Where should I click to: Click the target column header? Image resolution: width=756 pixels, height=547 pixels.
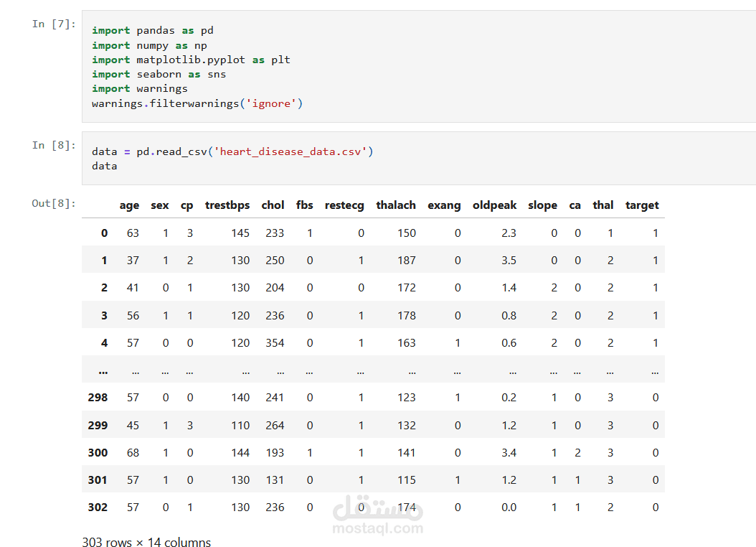tap(642, 205)
